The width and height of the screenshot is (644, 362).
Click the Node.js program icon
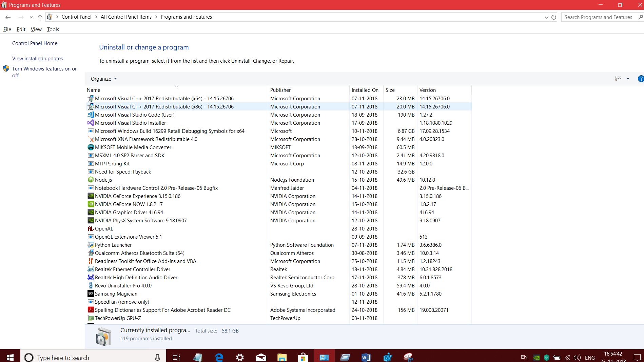click(91, 180)
